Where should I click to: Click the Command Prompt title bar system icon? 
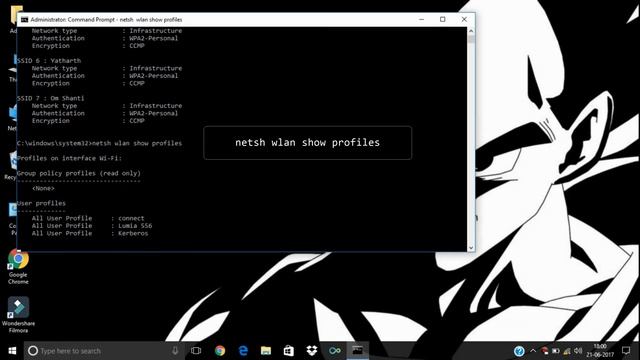(x=24, y=20)
